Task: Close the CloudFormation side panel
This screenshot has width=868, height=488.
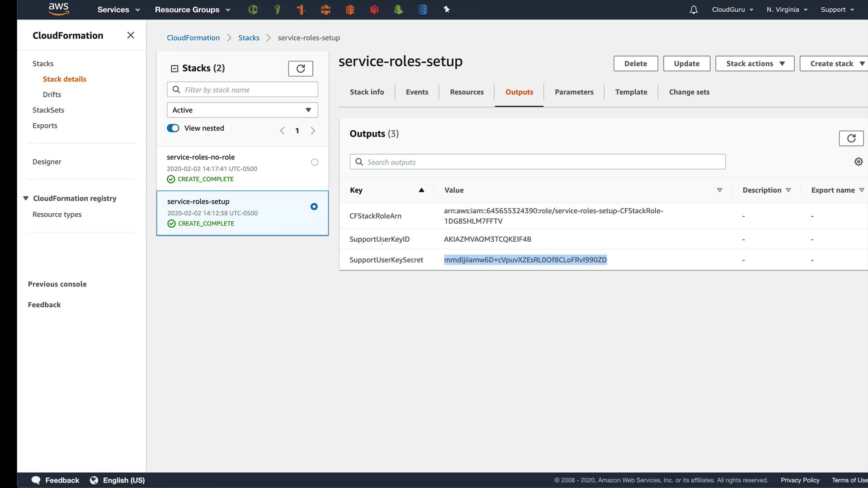Action: tap(131, 35)
